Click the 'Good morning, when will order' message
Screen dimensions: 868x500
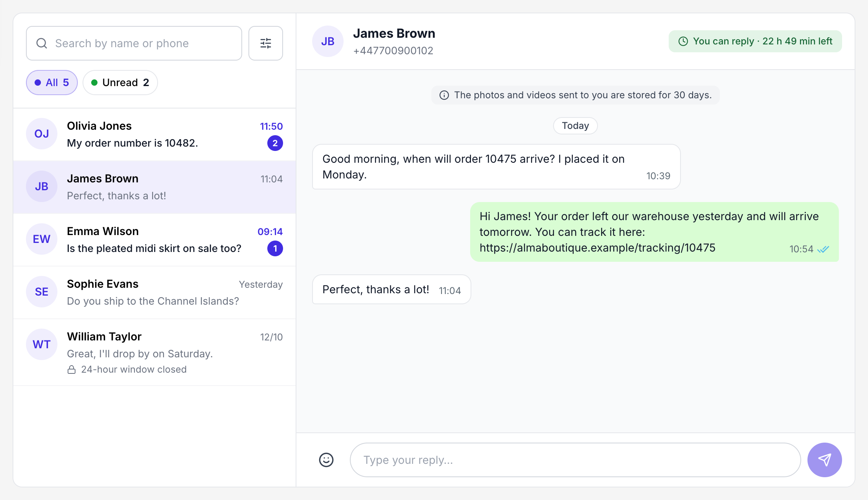tap(497, 167)
